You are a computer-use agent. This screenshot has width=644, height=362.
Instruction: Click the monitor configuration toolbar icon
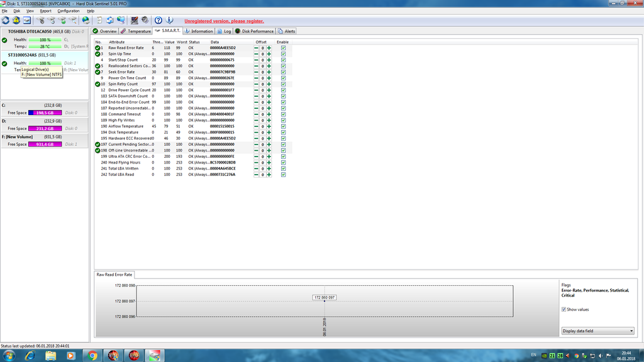click(x=134, y=20)
